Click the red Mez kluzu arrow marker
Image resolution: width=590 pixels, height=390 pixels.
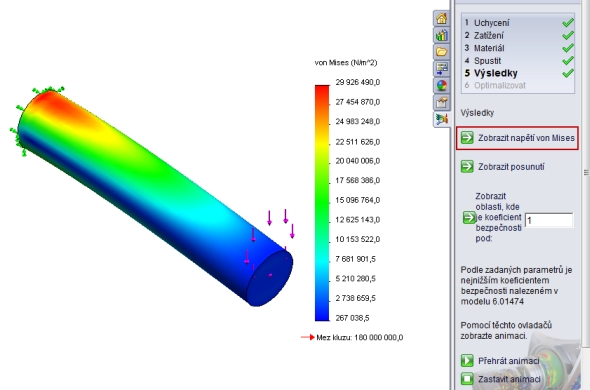(307, 337)
